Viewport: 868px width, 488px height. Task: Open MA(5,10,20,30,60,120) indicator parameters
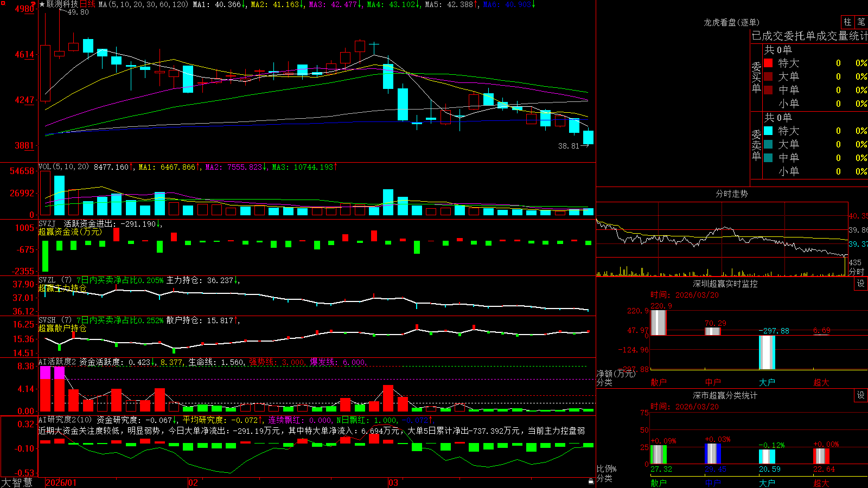click(x=144, y=4)
